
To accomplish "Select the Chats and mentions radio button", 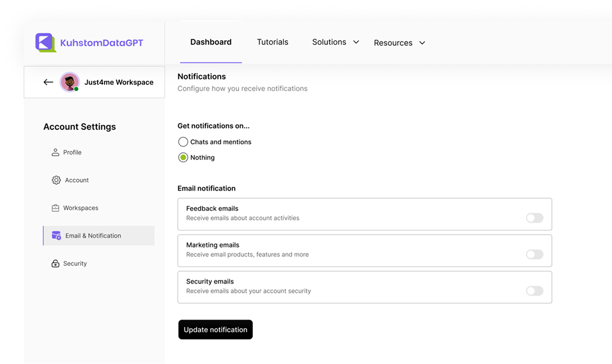I will [x=183, y=142].
